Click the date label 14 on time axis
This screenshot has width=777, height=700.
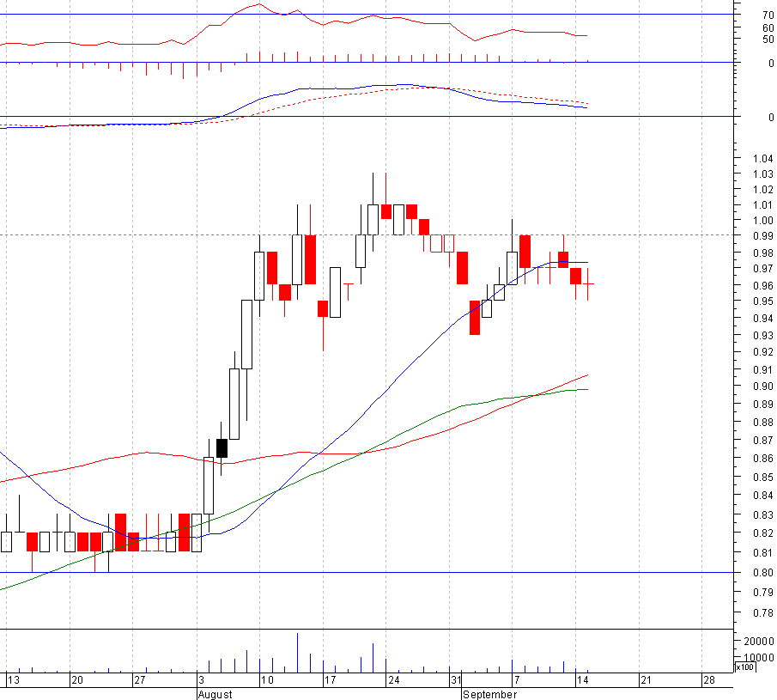tap(583, 680)
